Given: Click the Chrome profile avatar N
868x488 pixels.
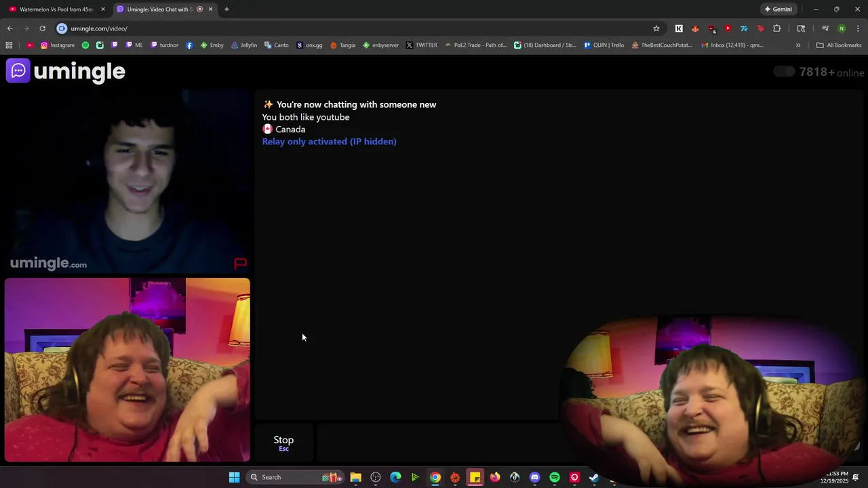Looking at the screenshot, I should click(842, 28).
